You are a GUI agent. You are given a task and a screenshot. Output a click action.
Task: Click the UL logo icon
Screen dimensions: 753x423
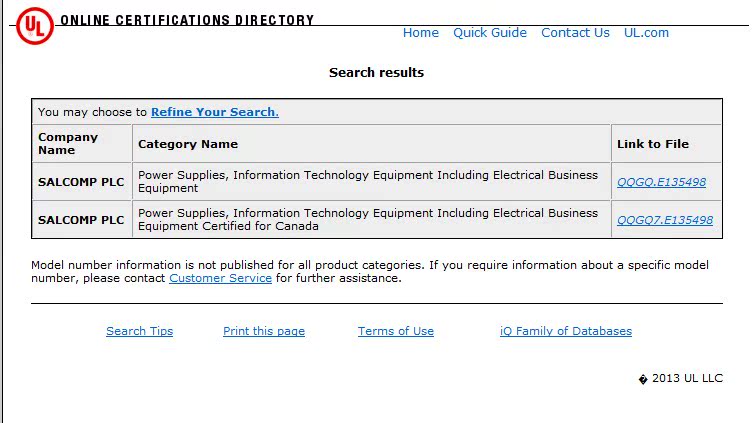coord(34,26)
